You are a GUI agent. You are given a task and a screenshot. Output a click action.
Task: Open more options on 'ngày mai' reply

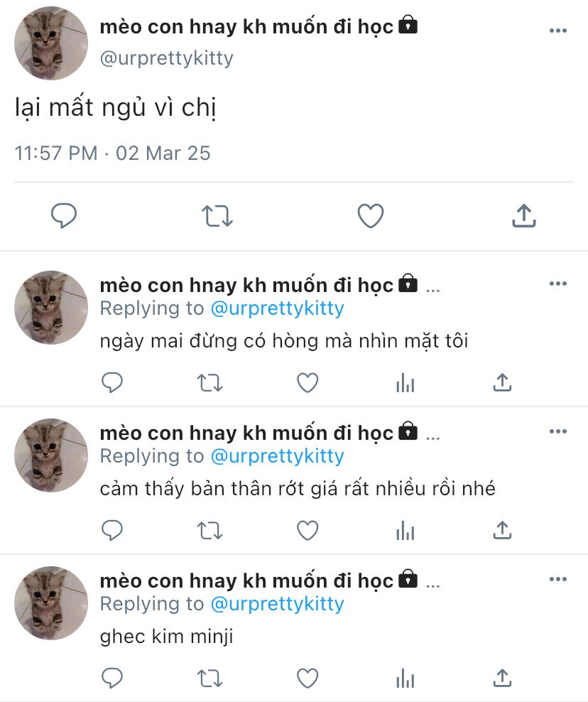point(558,283)
